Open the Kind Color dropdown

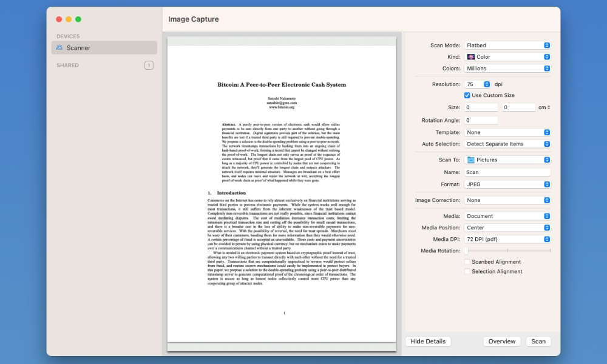(x=507, y=57)
